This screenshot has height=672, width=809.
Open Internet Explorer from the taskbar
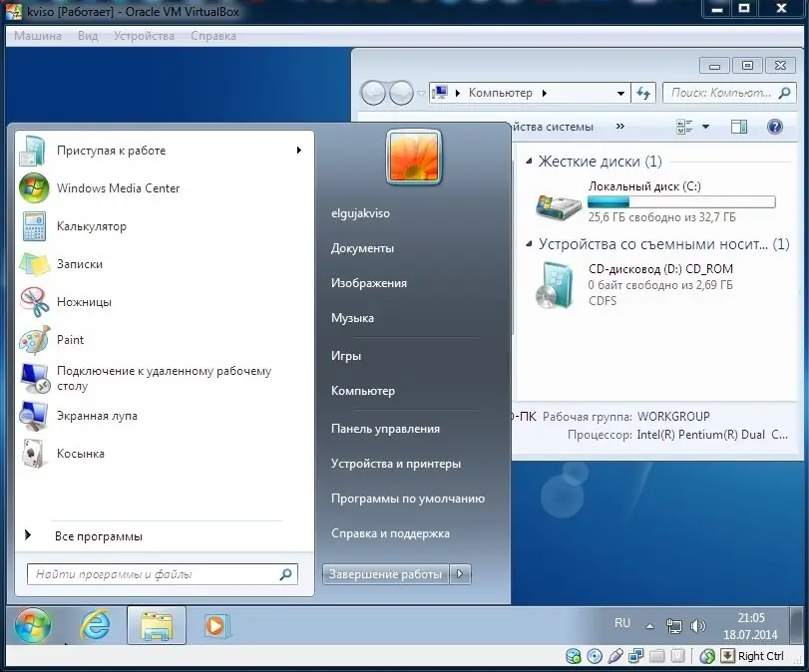95,625
